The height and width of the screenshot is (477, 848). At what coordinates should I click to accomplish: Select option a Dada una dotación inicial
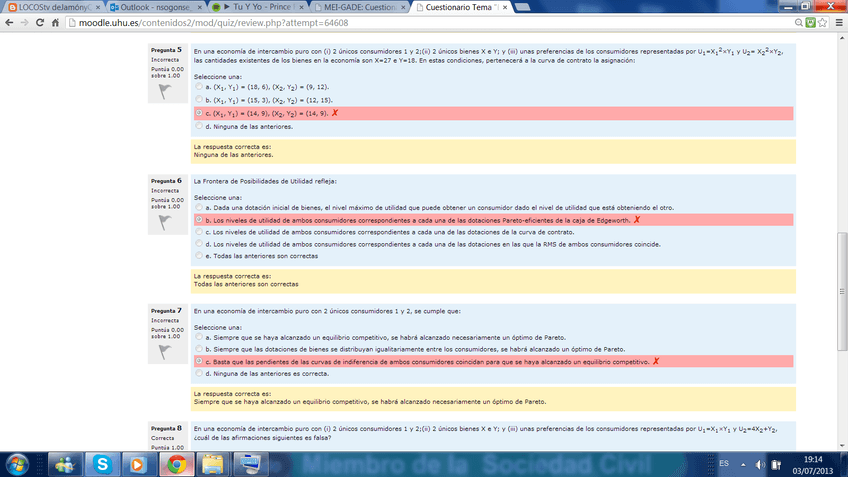(x=199, y=207)
